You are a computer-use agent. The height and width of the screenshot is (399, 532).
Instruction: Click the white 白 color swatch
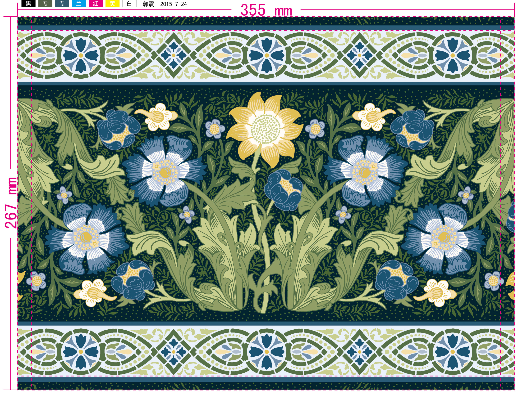click(129, 4)
